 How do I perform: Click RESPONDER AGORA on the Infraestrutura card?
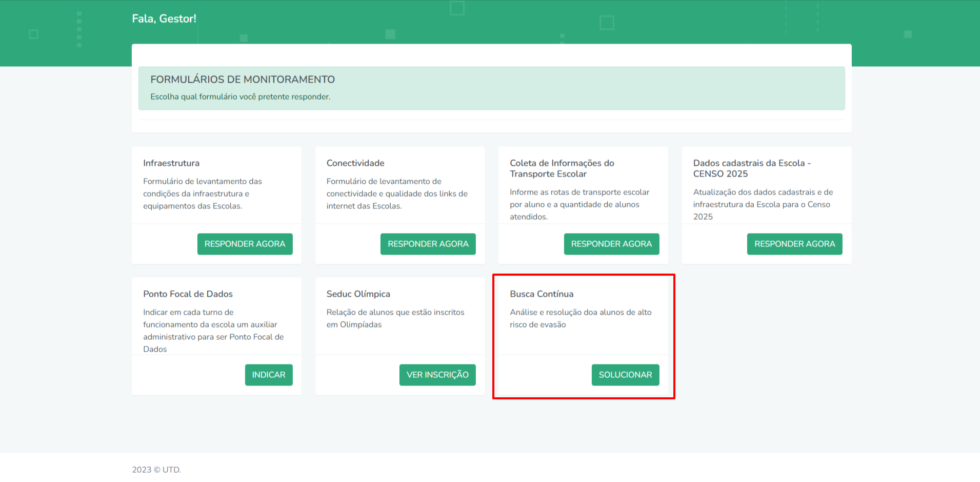pos(245,244)
